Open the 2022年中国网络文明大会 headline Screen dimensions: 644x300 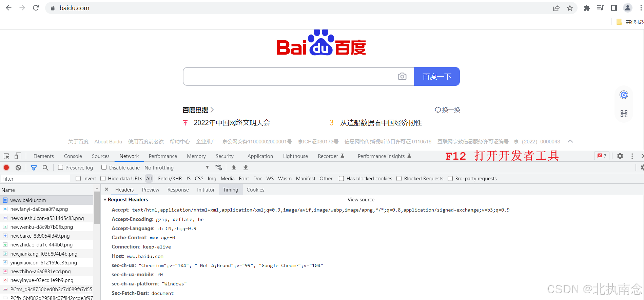[232, 123]
